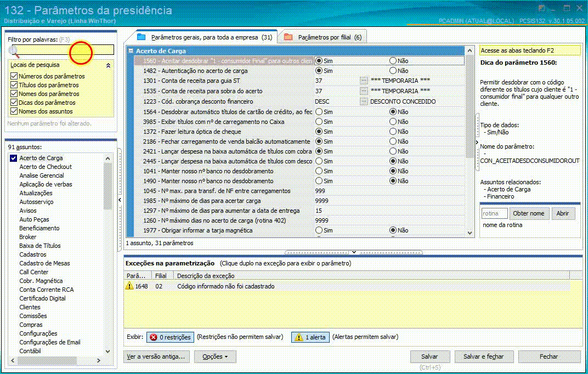Click the red folder icon on branch parameters tab
588x374 pixels.
[x=288, y=37]
